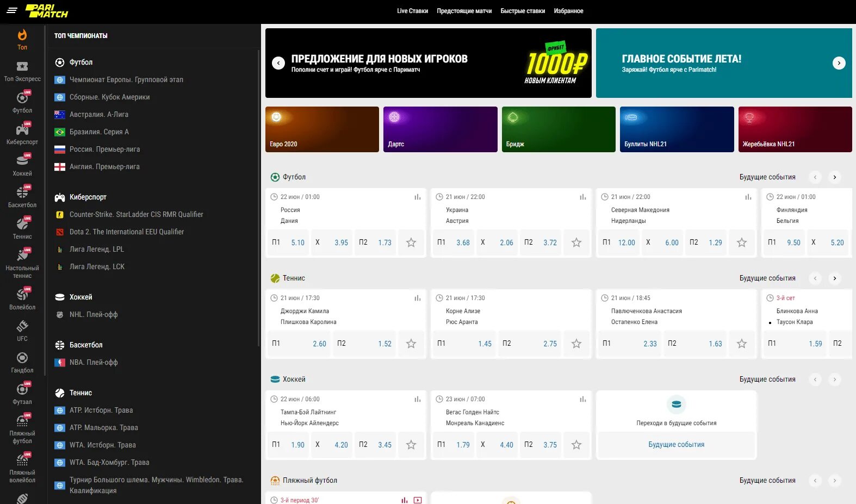The image size is (856, 504).
Task: Bet П1 5.10 on Россия
Action: tap(288, 242)
